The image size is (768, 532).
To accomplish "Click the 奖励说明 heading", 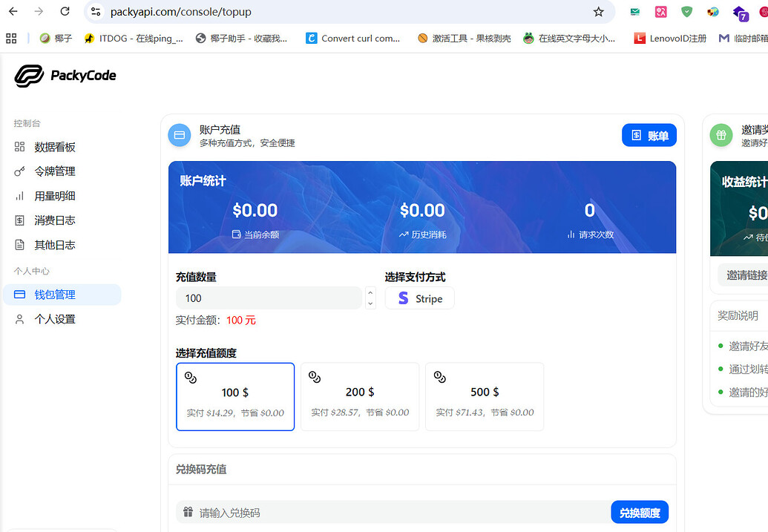I will click(738, 316).
